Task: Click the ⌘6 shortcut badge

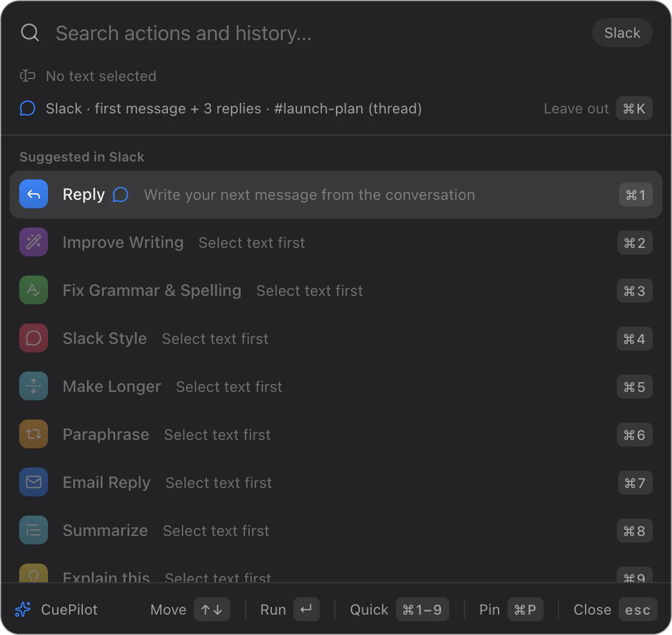Action: click(635, 435)
